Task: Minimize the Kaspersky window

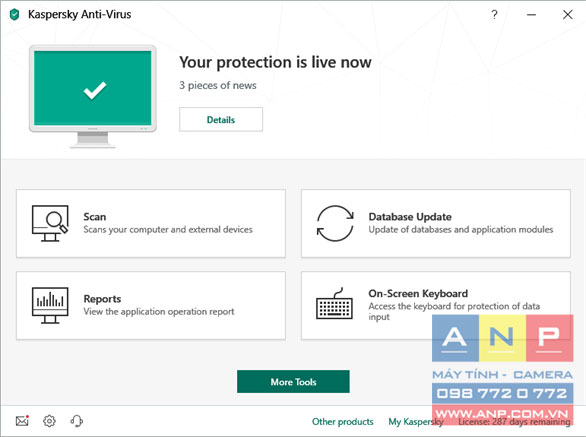Action: (x=531, y=15)
